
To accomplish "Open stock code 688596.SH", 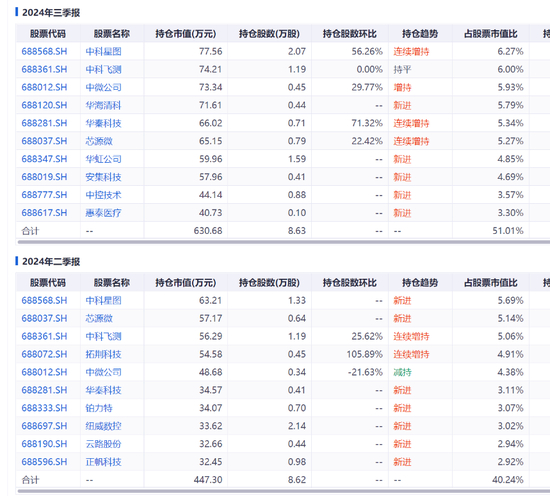I will coord(44,462).
